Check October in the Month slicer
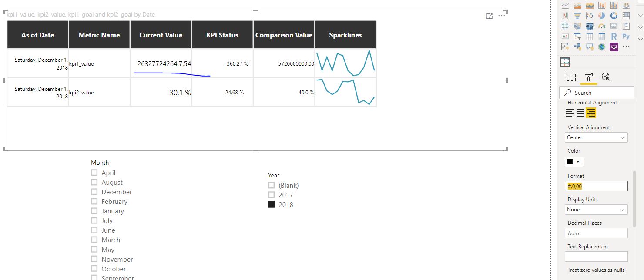 pyautogui.click(x=94, y=269)
